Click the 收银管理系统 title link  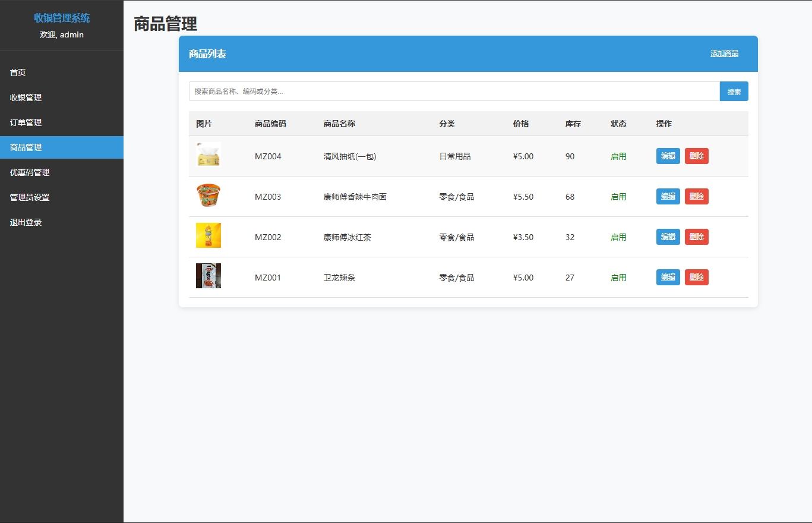click(x=62, y=18)
